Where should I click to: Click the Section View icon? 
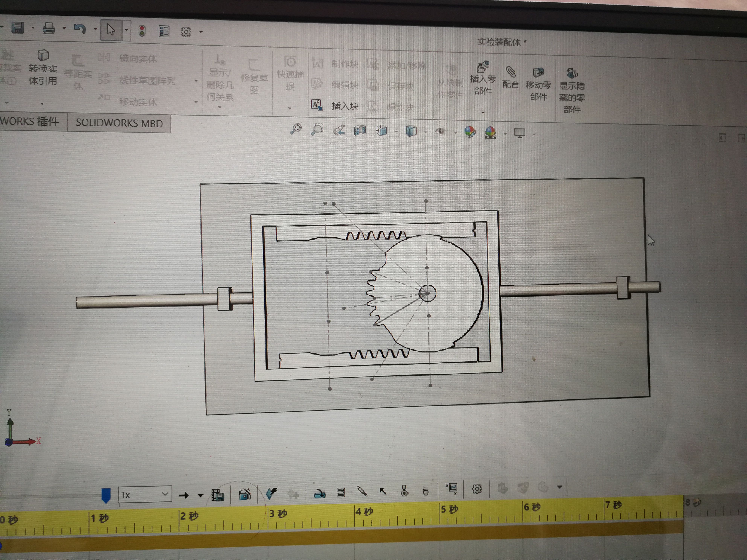pos(360,130)
